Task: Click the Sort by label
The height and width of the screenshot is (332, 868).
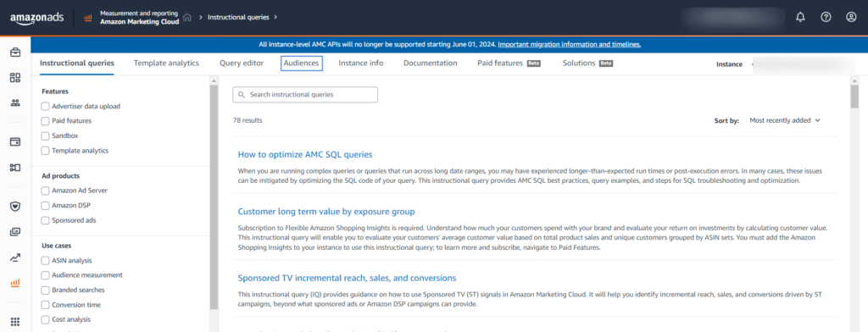Action: coord(726,120)
